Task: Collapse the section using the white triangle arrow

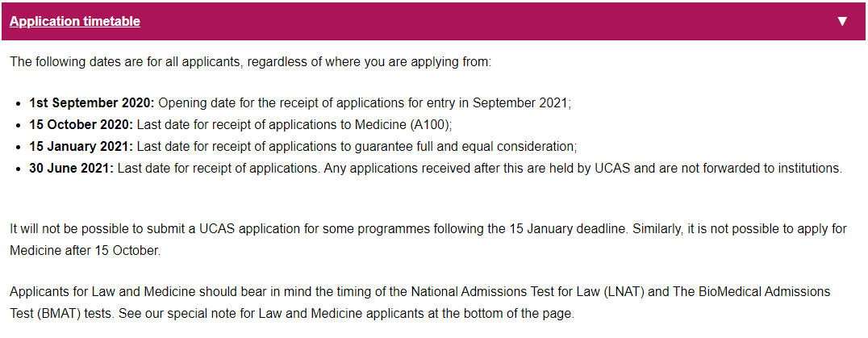Action: click(x=842, y=22)
